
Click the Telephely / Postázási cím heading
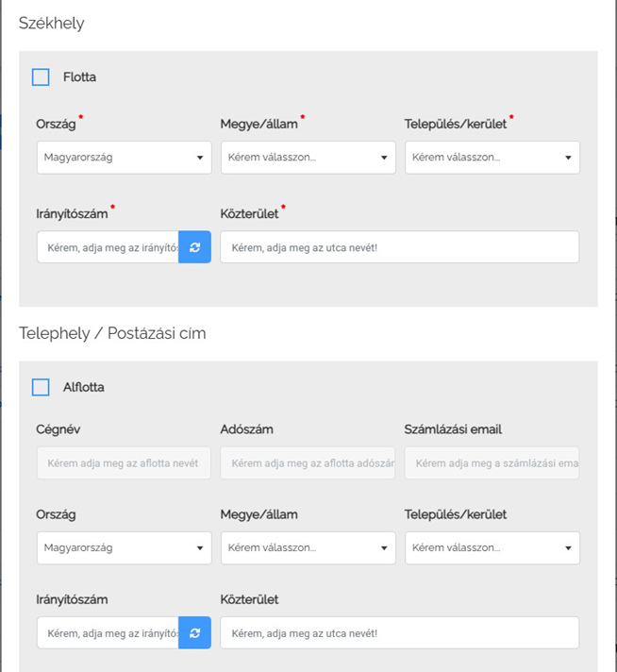click(112, 333)
